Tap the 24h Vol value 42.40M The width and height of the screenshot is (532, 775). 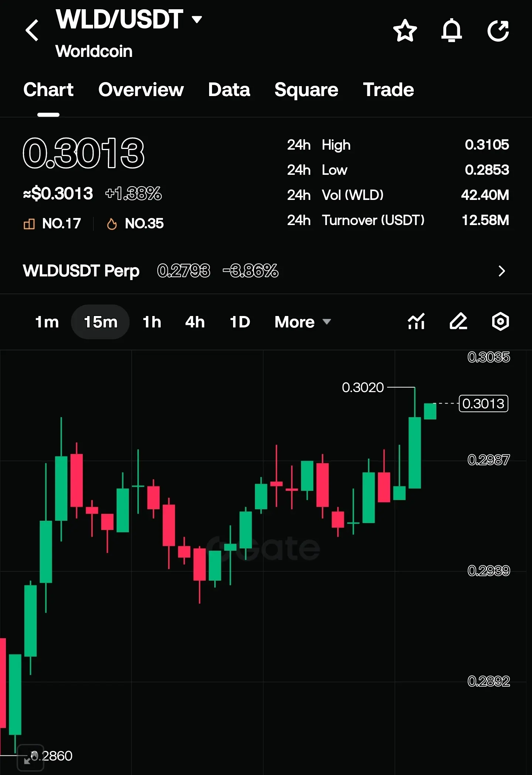(x=485, y=195)
